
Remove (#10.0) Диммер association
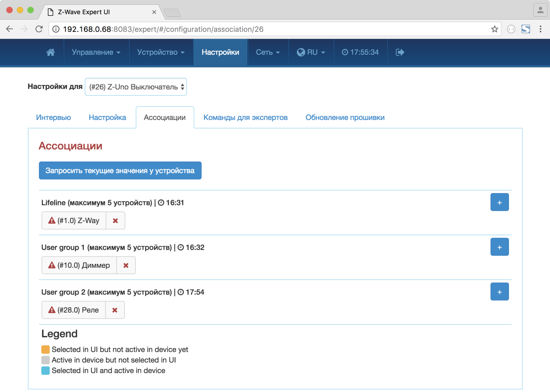[x=126, y=265]
